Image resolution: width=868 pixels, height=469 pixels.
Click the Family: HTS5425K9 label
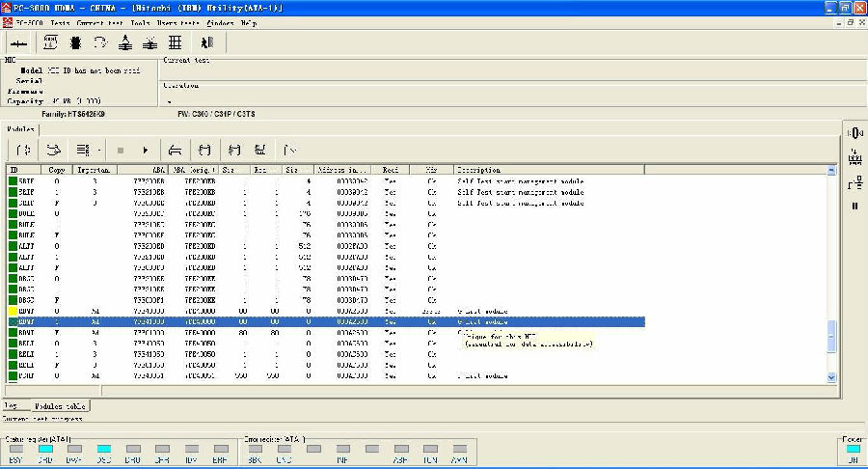point(73,114)
